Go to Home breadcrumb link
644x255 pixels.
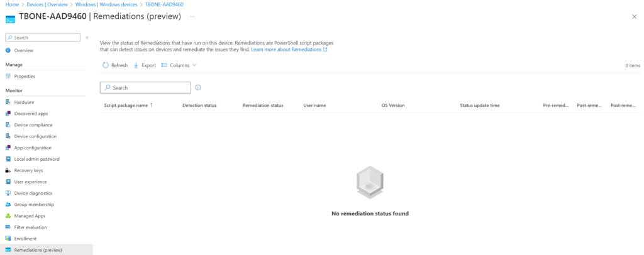tap(12, 4)
